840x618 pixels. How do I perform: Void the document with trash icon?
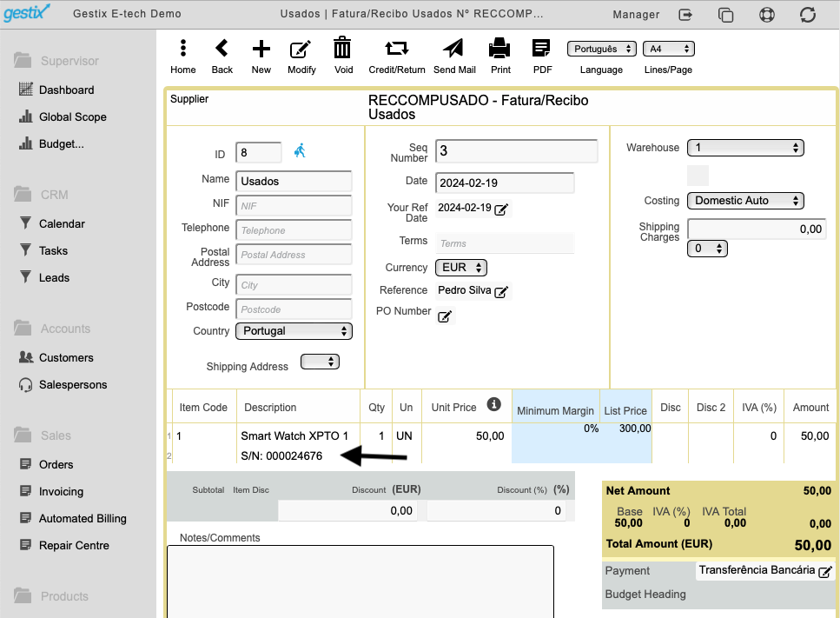click(x=342, y=48)
